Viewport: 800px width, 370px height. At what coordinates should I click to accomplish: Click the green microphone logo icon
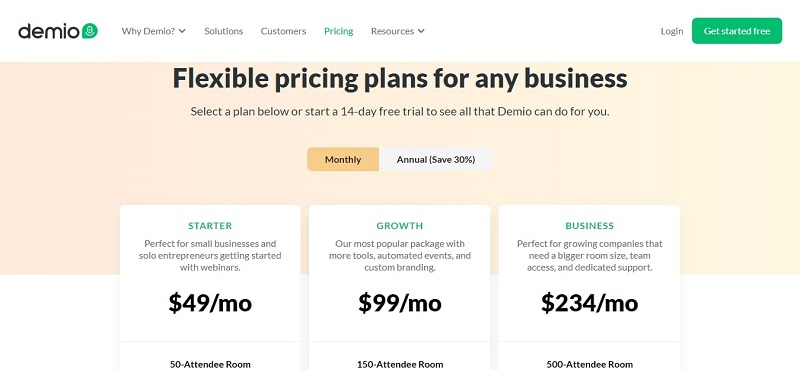[89, 31]
